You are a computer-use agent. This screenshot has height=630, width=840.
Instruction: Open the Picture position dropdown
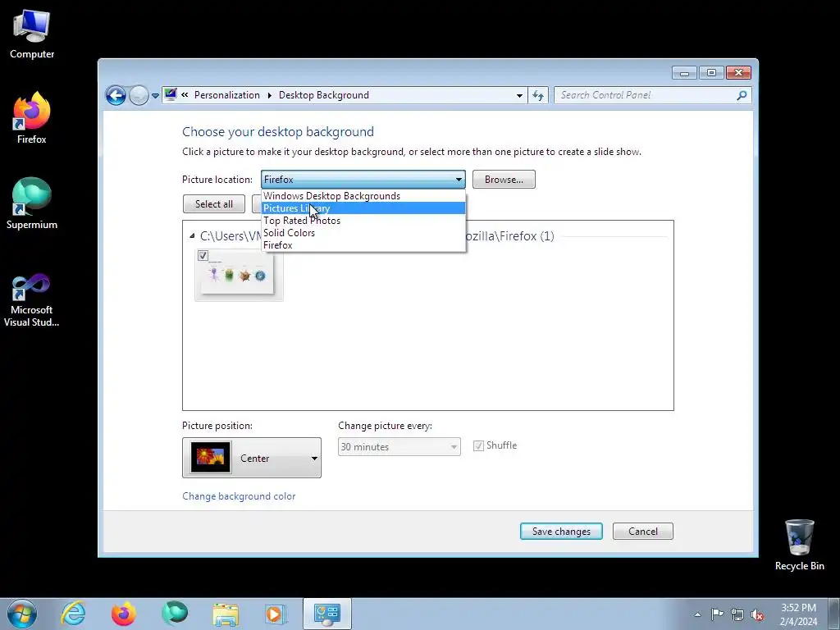(252, 458)
